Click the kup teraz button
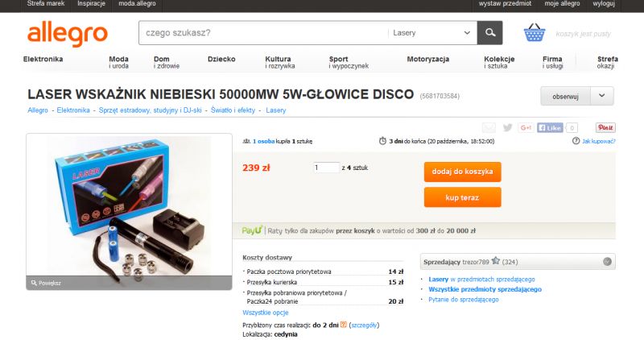 [x=462, y=197]
